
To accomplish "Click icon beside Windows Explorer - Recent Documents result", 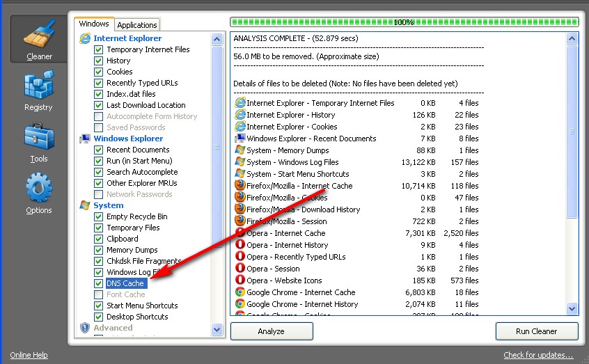I will coord(240,139).
